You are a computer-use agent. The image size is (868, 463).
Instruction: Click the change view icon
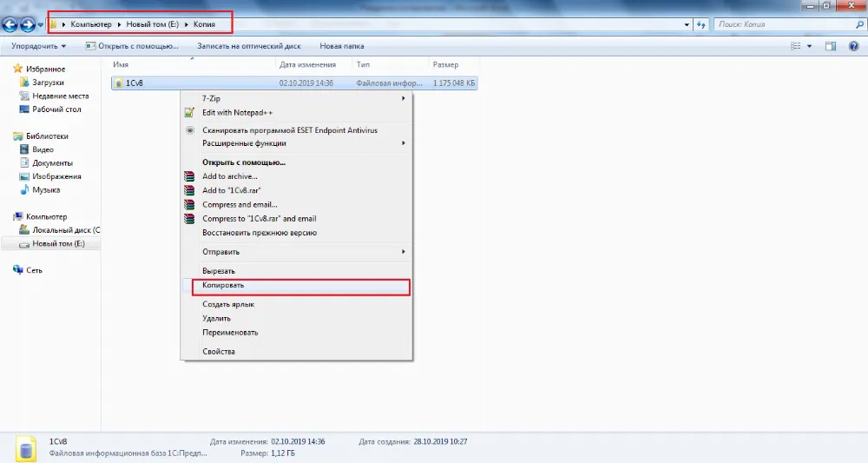(795, 46)
